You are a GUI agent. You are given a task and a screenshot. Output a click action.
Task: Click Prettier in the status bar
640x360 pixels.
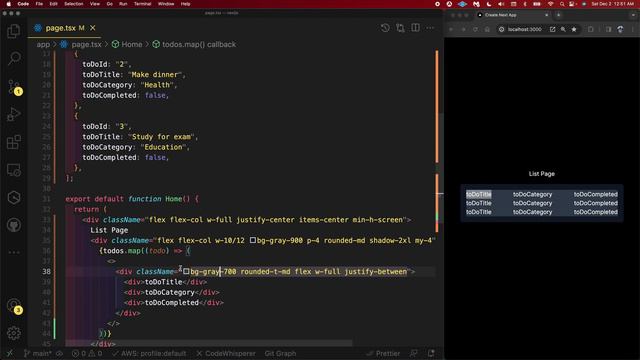[x=383, y=353]
